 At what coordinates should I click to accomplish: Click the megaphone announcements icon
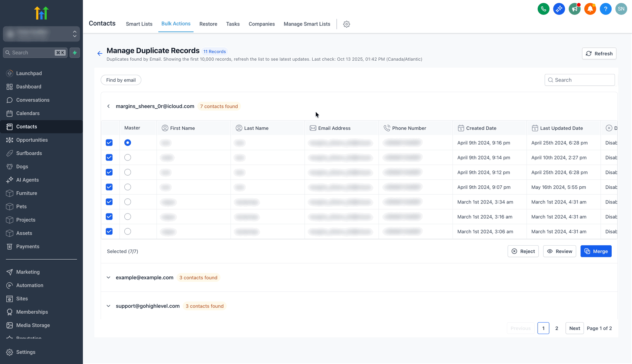574,9
